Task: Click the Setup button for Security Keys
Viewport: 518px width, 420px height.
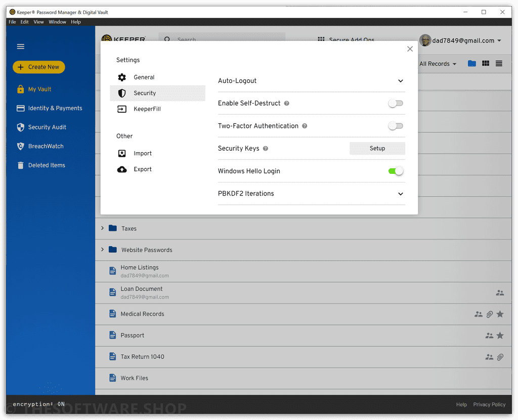Action: click(x=377, y=149)
